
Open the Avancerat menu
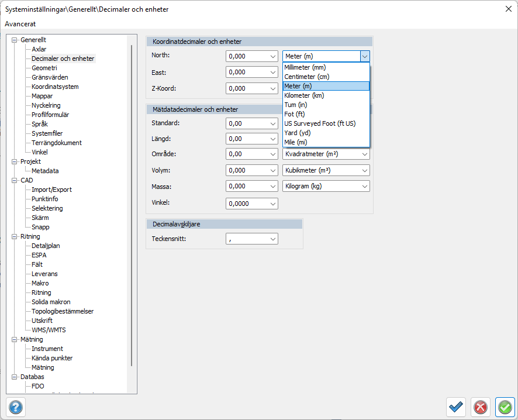[20, 24]
